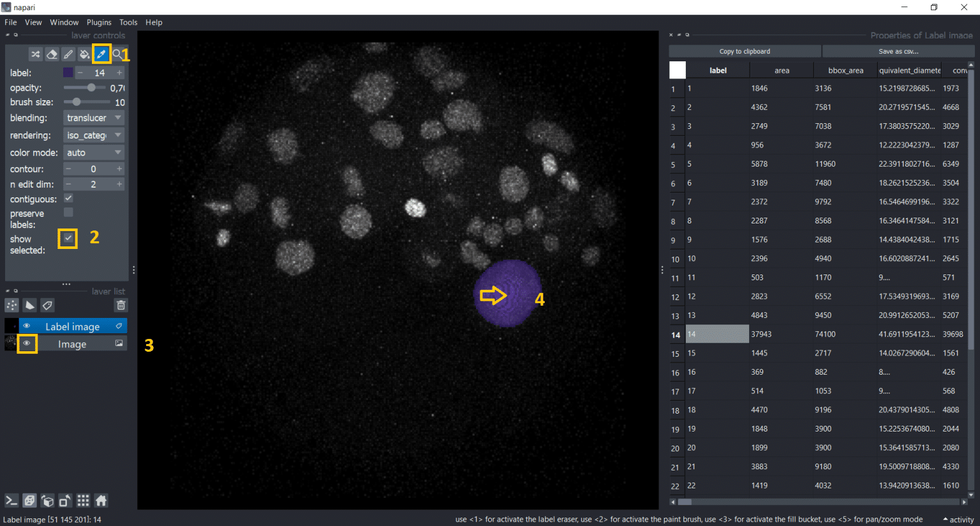This screenshot has height=526, width=980.
Task: Reset view with the home button
Action: pos(101,500)
